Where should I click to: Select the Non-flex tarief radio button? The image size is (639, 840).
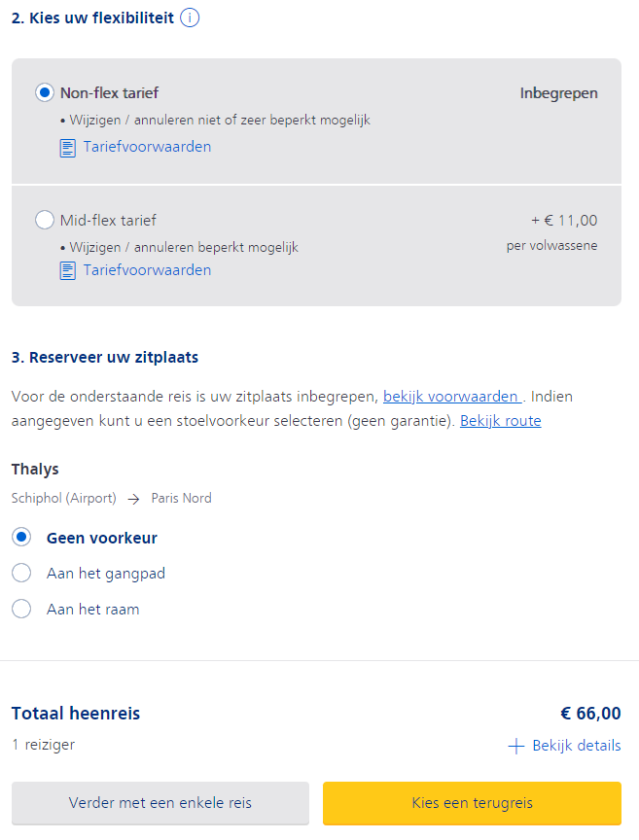45,92
